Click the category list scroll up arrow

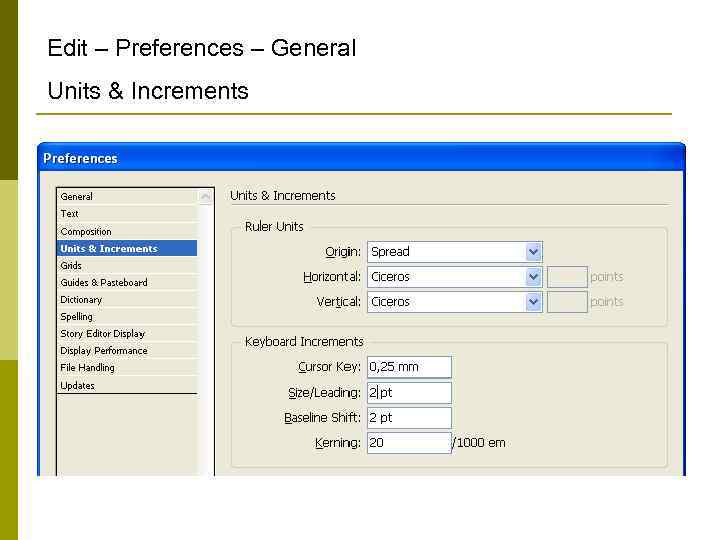206,197
